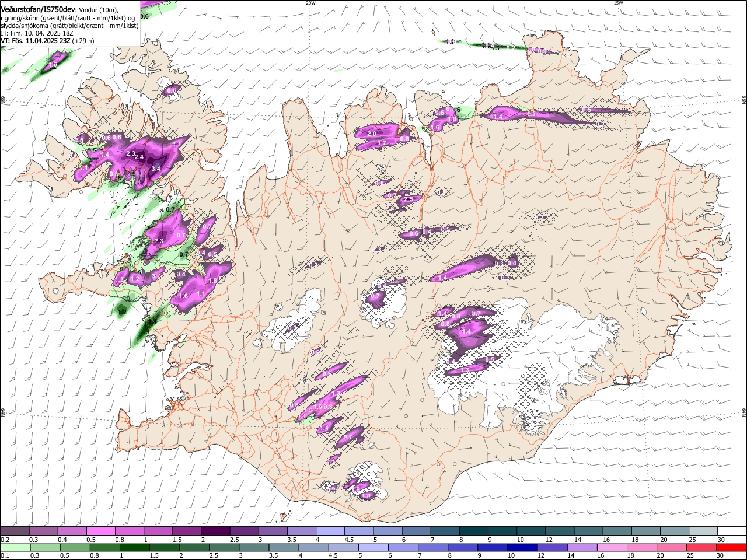Click the '(+29 h)' forecast offset text
This screenshot has height=560, width=747.
click(x=84, y=41)
